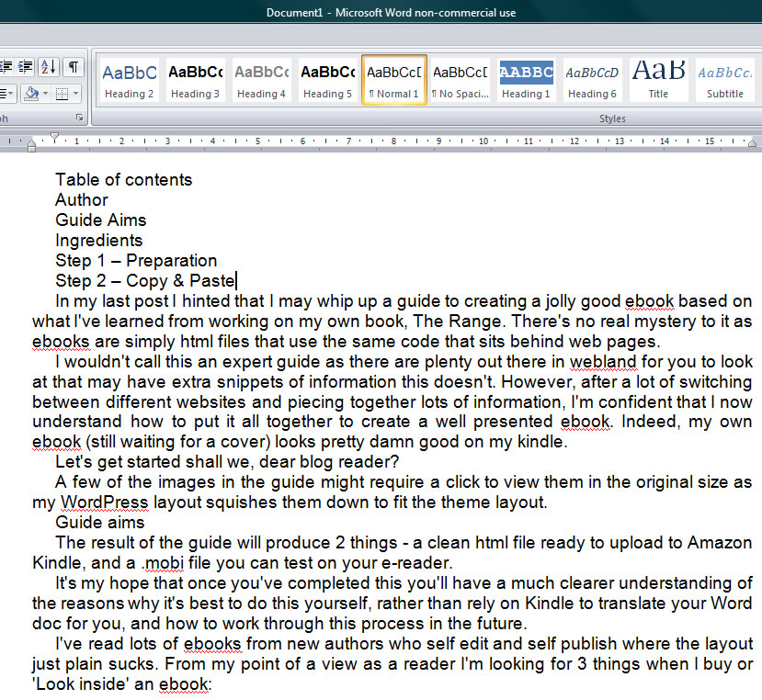Click the Decrease Indent icon

tap(6, 67)
